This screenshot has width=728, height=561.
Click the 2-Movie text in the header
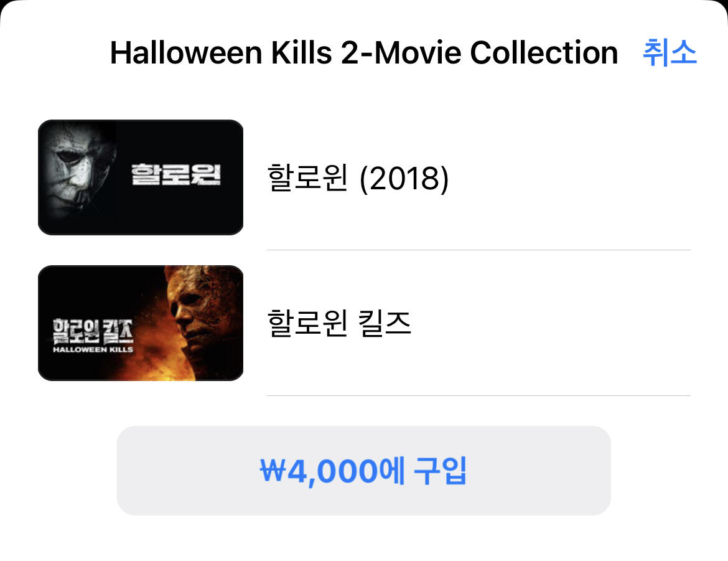(401, 52)
